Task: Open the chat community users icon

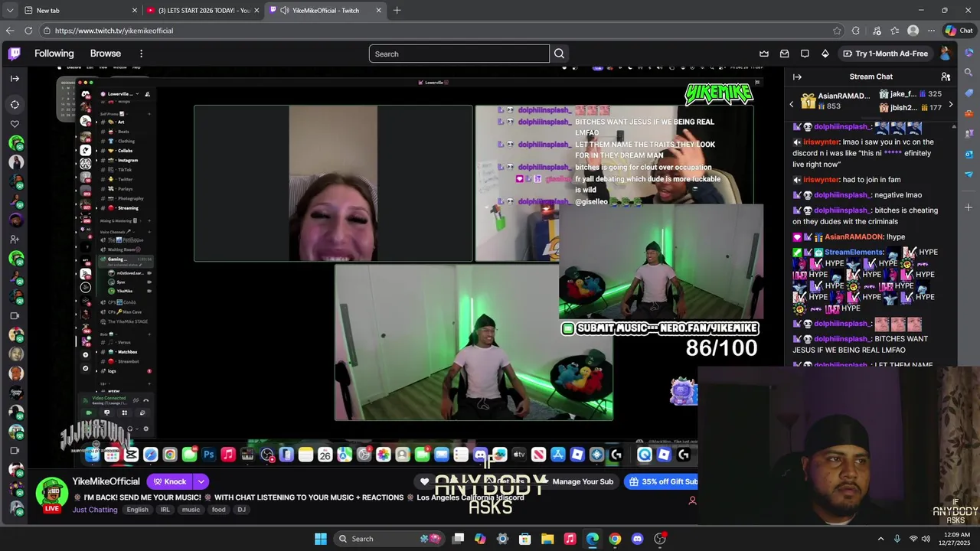Action: click(x=946, y=77)
